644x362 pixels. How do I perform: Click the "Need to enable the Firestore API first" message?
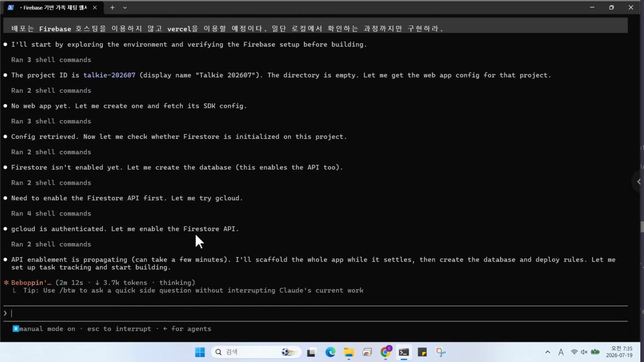click(x=127, y=198)
